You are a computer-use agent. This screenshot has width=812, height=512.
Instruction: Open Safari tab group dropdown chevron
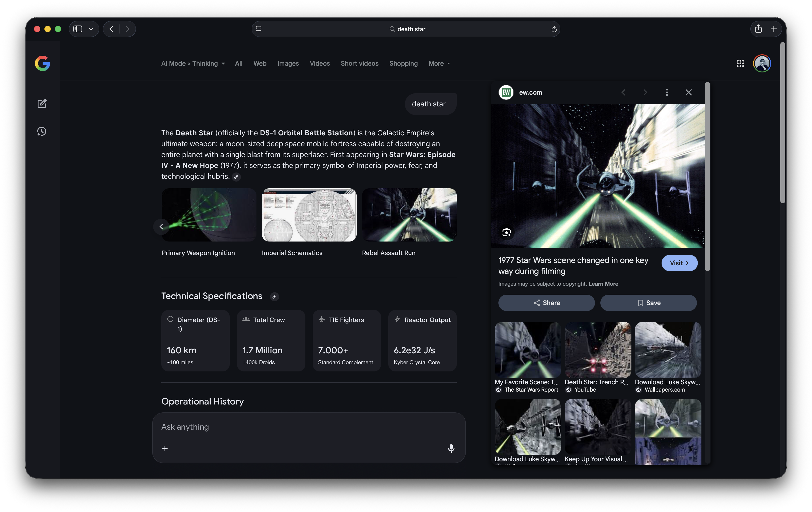click(x=91, y=29)
